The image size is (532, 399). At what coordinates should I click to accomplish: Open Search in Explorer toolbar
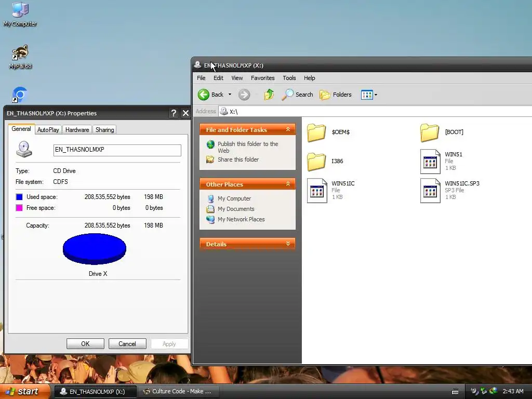297,95
